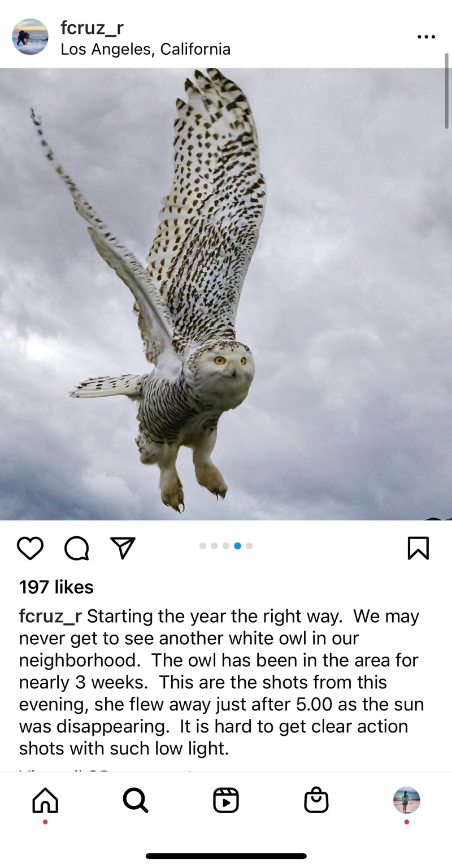The width and height of the screenshot is (452, 868).
Task: Open the three-dot post options menu
Action: click(427, 37)
